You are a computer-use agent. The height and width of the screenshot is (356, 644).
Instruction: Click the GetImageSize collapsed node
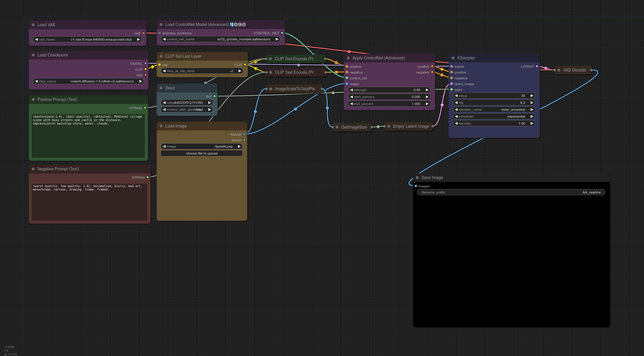pos(354,127)
